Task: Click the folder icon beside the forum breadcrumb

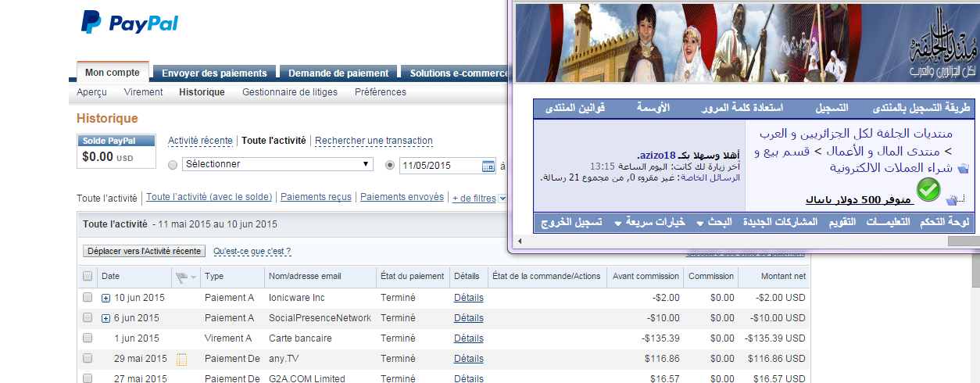Action: [963, 168]
